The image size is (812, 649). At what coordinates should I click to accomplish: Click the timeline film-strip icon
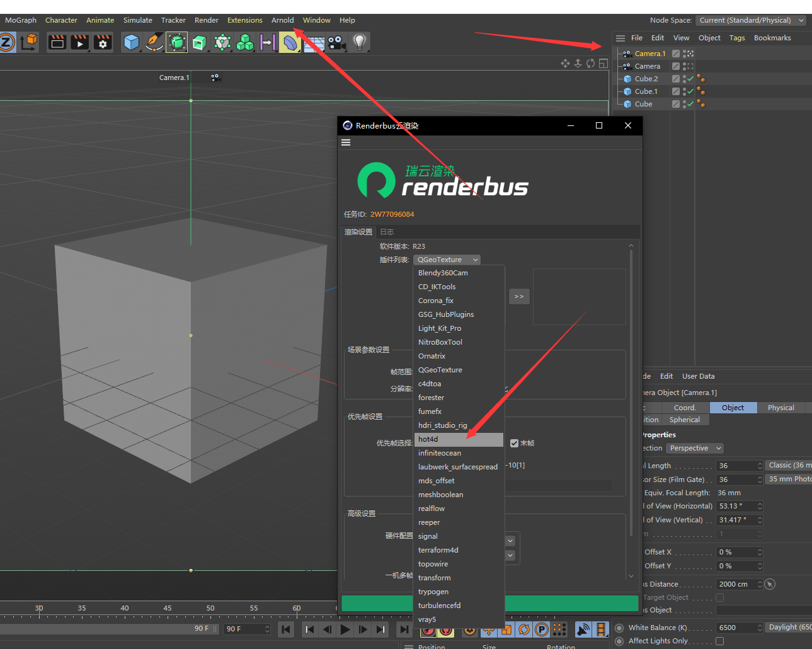pos(601,629)
